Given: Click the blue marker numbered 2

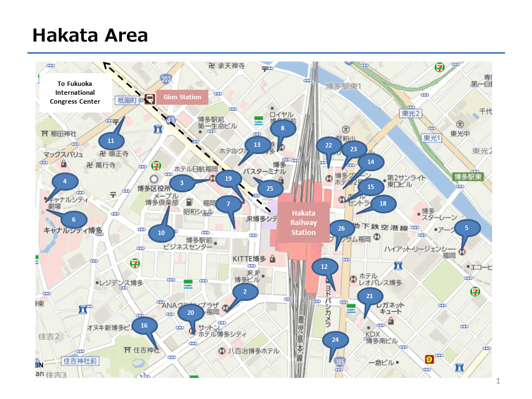Looking at the screenshot, I should (244, 291).
